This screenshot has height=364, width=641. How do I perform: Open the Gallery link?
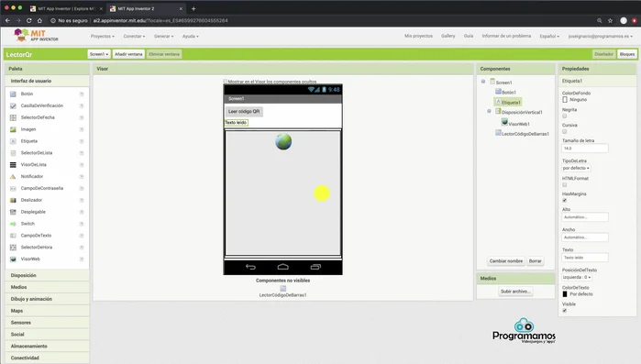click(x=448, y=36)
